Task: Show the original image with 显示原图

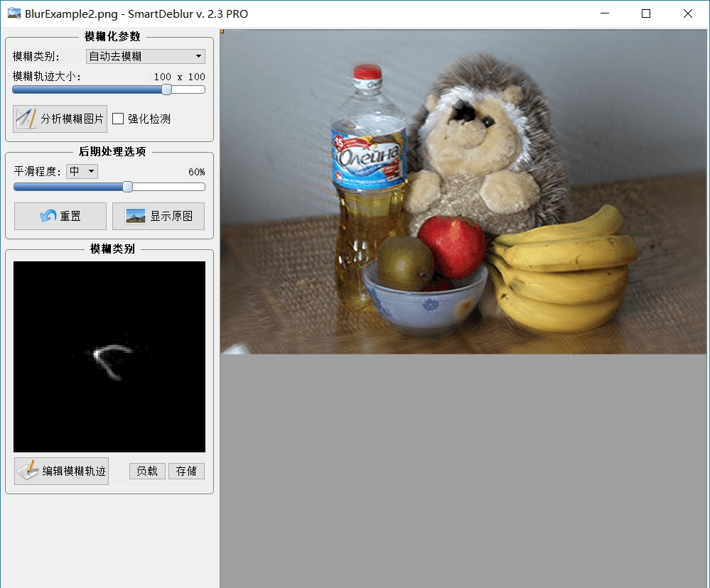Action: click(158, 217)
